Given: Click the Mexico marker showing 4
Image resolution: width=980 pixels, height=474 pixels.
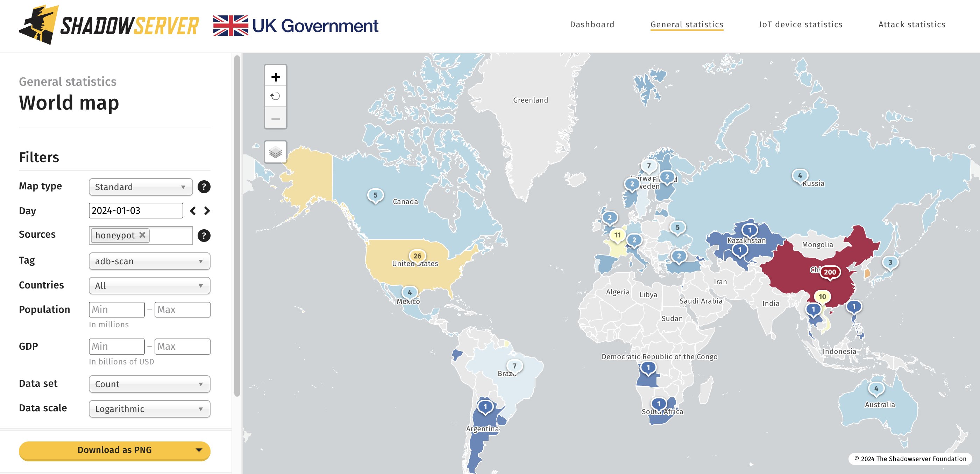Looking at the screenshot, I should (x=410, y=293).
